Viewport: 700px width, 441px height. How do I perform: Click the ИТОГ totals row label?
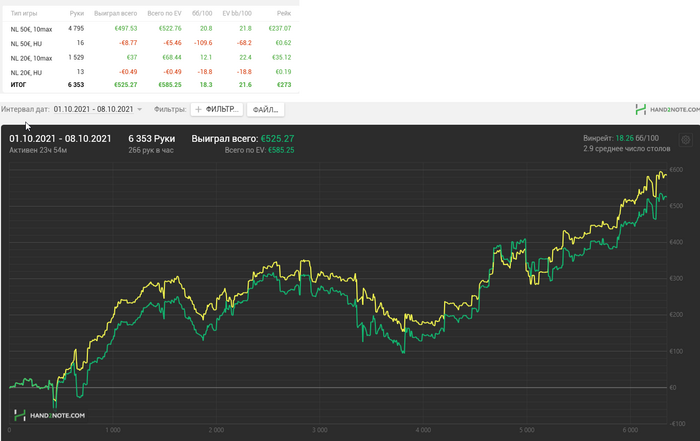coord(18,85)
